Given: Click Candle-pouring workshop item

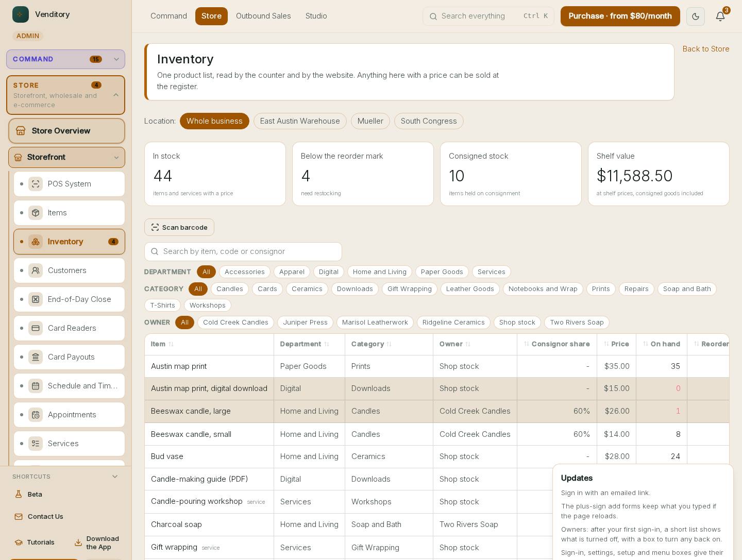Looking at the screenshot, I should point(196,501).
